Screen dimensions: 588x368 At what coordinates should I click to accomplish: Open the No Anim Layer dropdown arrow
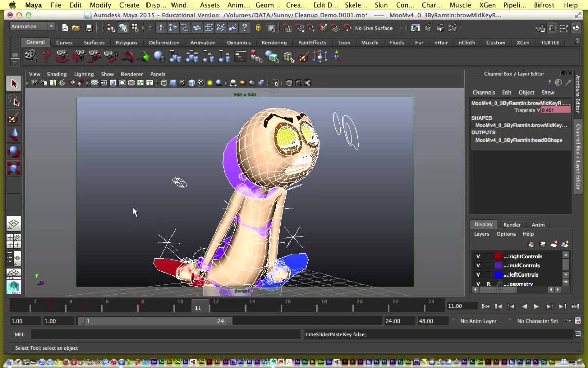pos(453,320)
